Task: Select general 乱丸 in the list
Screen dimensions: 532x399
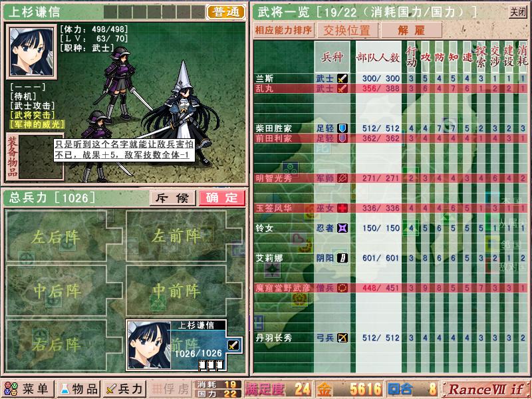Action: tap(391, 88)
